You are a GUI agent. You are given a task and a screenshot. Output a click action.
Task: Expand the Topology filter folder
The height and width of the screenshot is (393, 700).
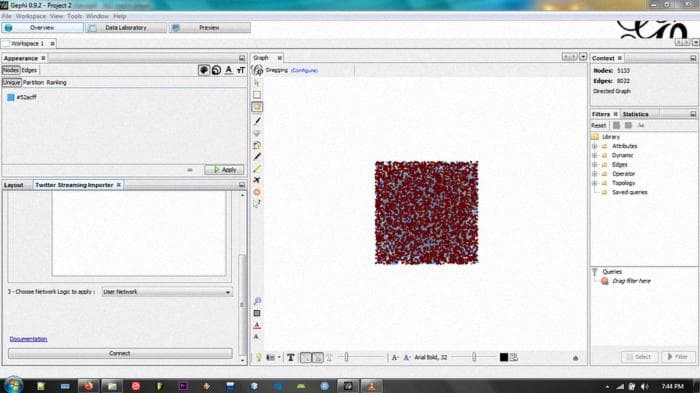(595, 183)
